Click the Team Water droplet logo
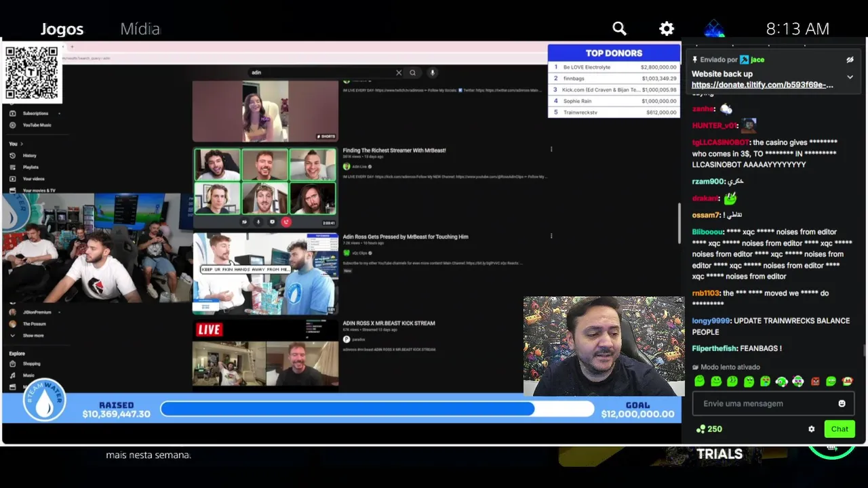 tap(44, 400)
